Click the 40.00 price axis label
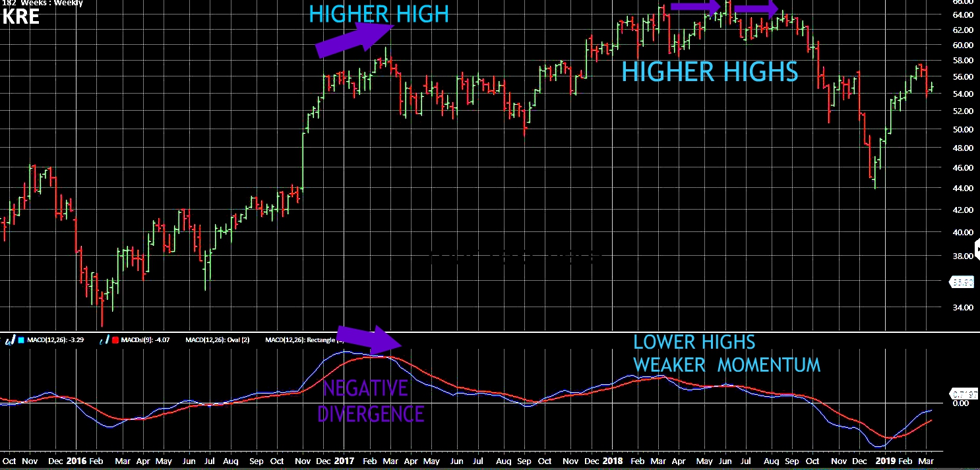 (x=963, y=233)
